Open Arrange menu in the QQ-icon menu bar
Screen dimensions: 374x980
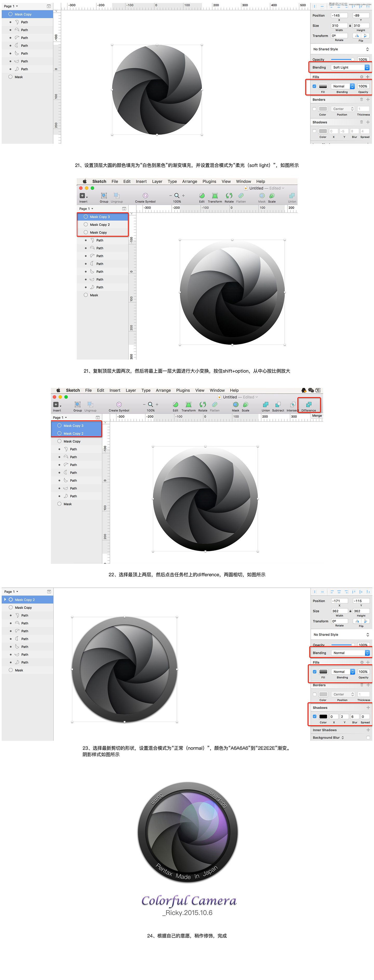163,390
